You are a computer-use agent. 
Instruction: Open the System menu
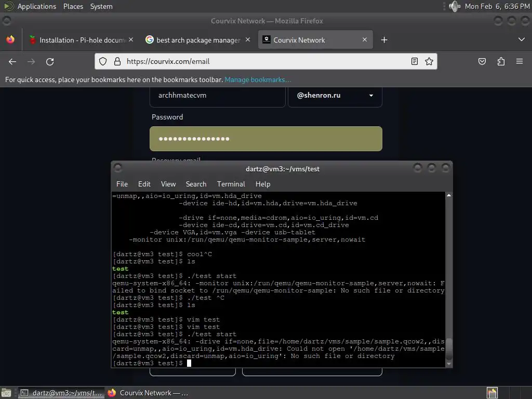pyautogui.click(x=101, y=6)
